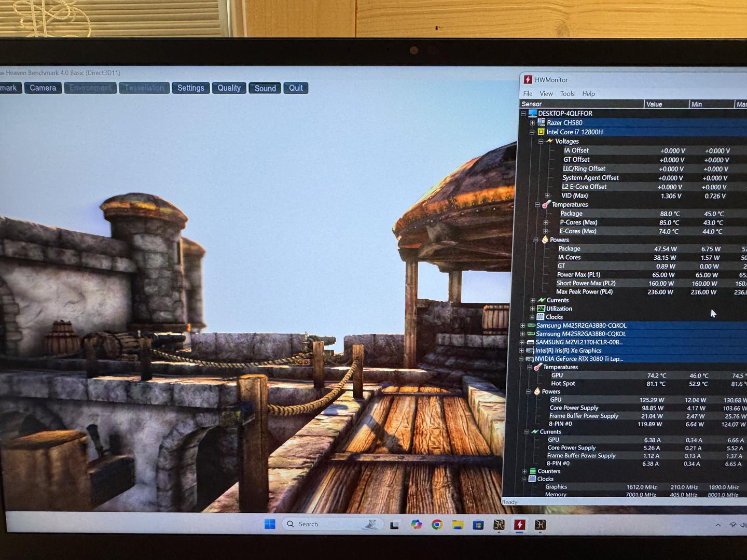Screen dimensions: 747x560
Task: Open File Explorer from the taskbar
Action: [457, 525]
